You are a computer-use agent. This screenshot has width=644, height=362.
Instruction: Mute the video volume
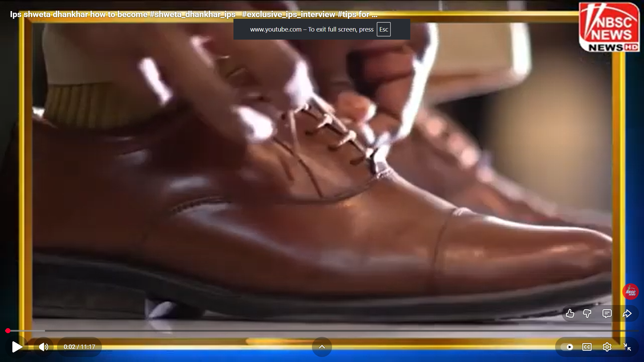[x=43, y=347]
